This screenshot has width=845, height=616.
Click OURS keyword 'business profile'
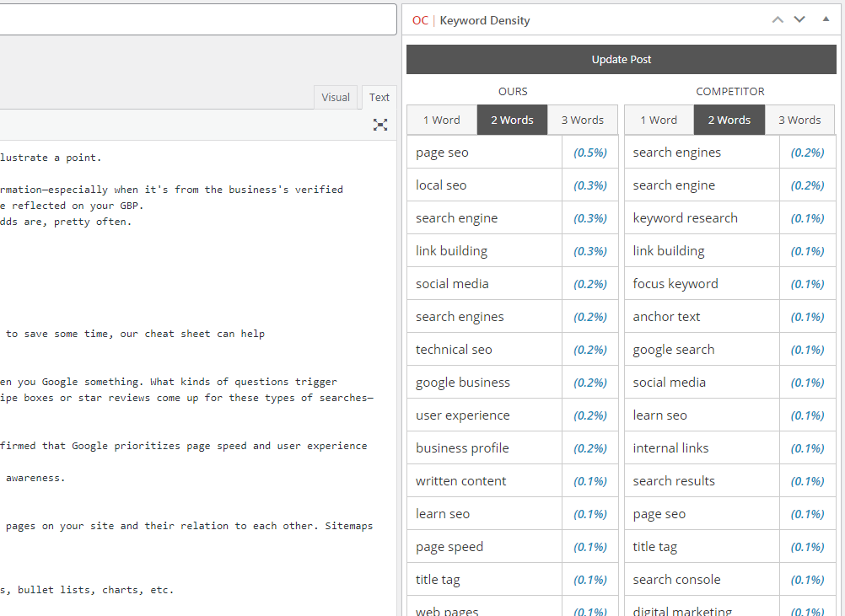462,448
